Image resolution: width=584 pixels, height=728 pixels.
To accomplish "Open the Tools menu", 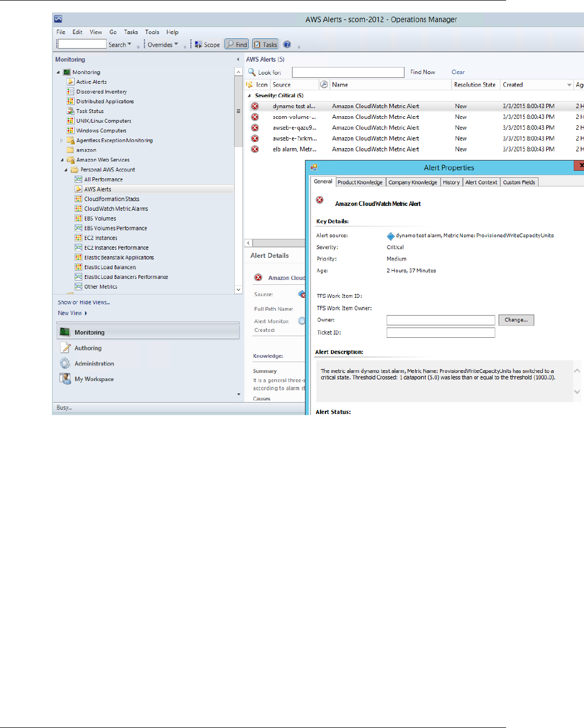I will [x=152, y=32].
